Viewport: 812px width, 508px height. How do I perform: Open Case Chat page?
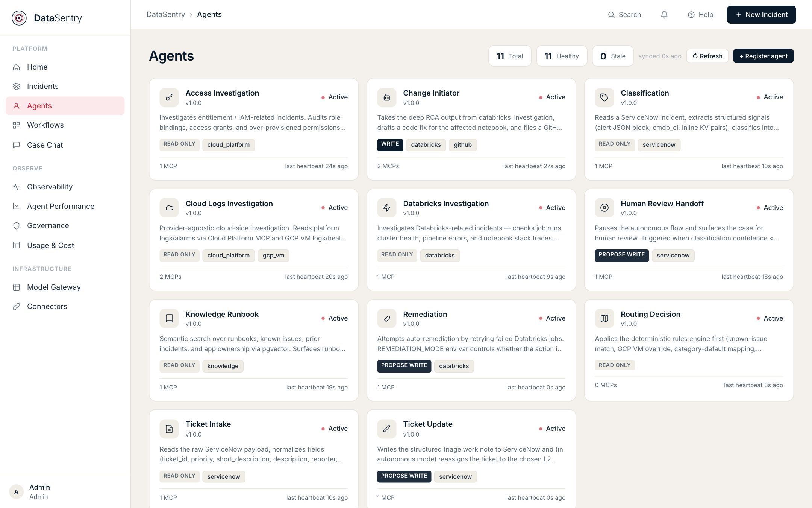65,145
